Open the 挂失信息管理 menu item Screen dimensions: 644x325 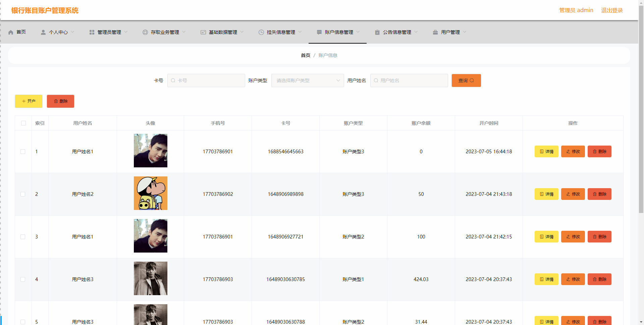coord(280,32)
